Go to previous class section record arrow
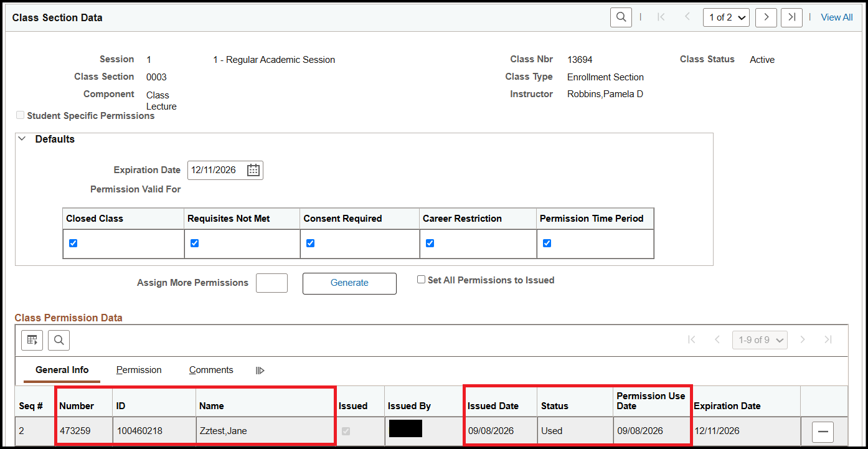The image size is (868, 449). (687, 17)
